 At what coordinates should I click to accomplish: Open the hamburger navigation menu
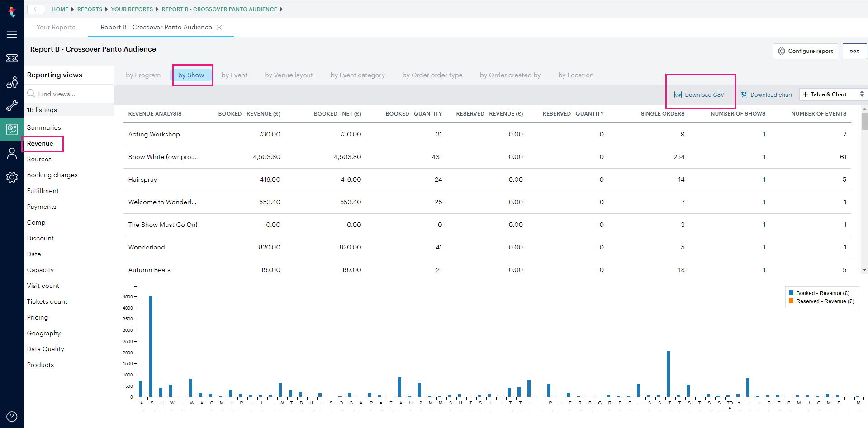[x=12, y=34]
